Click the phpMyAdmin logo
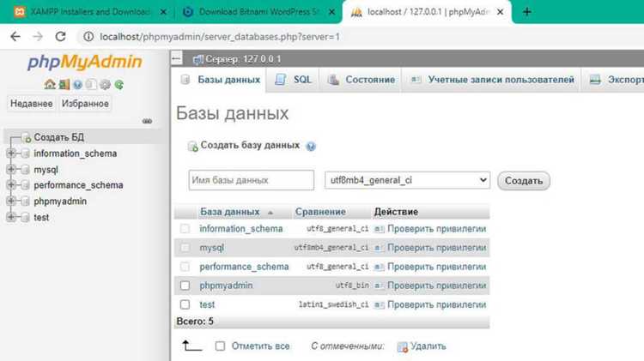 click(85, 62)
